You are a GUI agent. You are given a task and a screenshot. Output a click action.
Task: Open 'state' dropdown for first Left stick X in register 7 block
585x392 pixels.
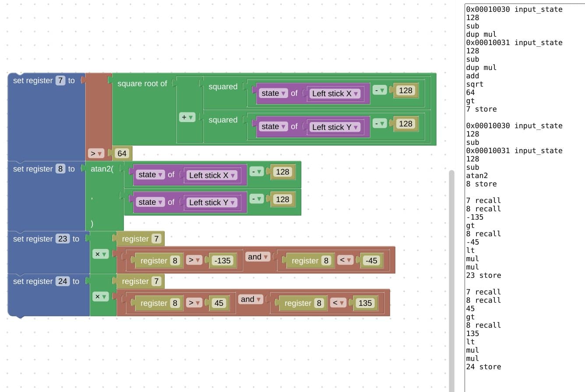pos(274,93)
